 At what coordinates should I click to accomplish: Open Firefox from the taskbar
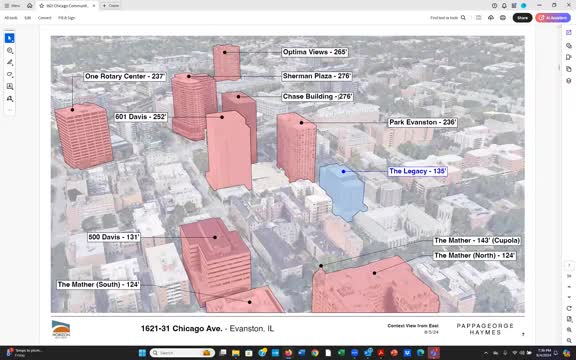pyautogui.click(x=288, y=353)
